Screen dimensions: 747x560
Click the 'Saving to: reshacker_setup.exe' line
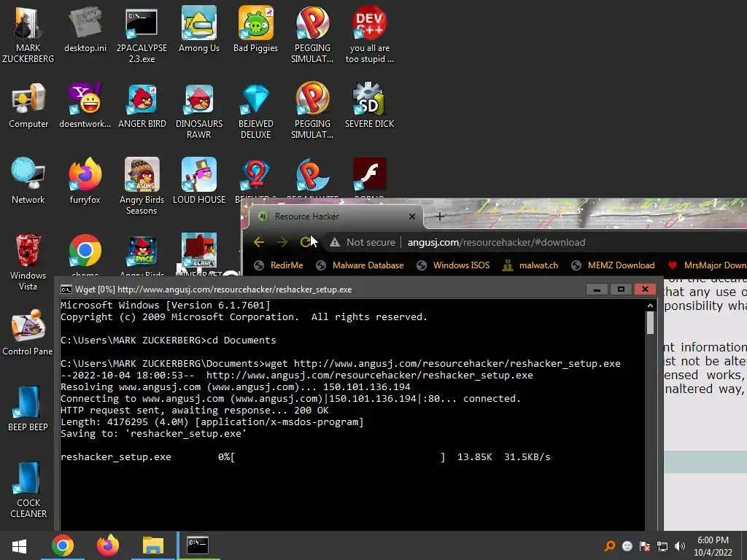(153, 433)
